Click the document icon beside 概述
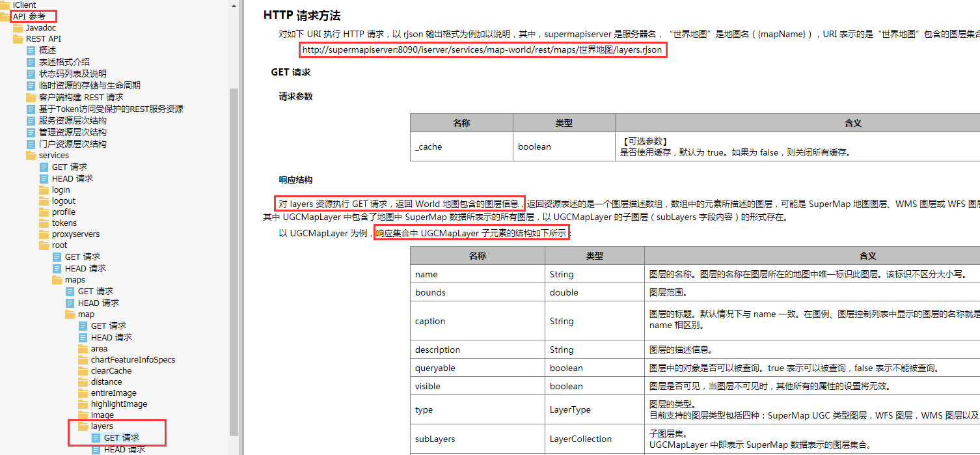This screenshot has width=980, height=455. coord(31,51)
